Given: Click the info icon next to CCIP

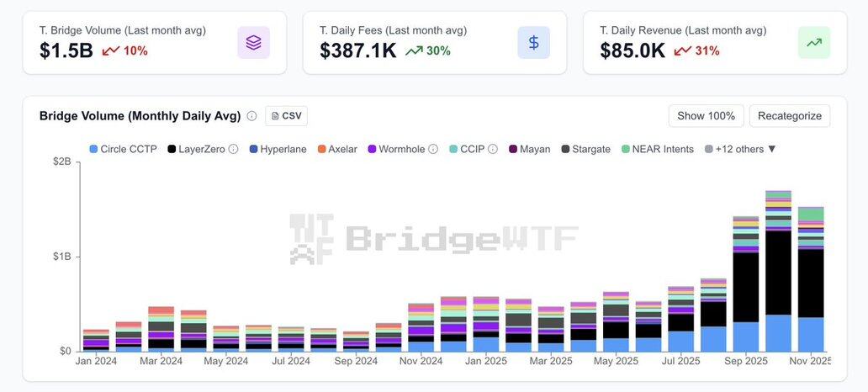Looking at the screenshot, I should (x=493, y=149).
